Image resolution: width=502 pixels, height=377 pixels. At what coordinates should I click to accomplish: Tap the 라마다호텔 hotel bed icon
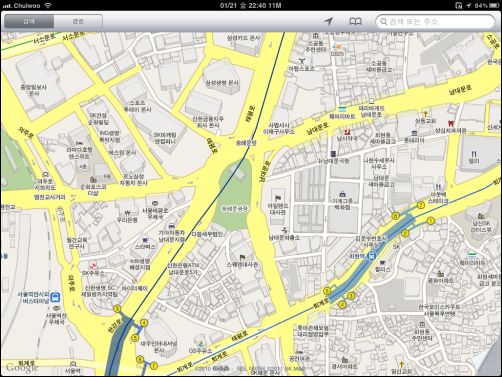tap(79, 143)
